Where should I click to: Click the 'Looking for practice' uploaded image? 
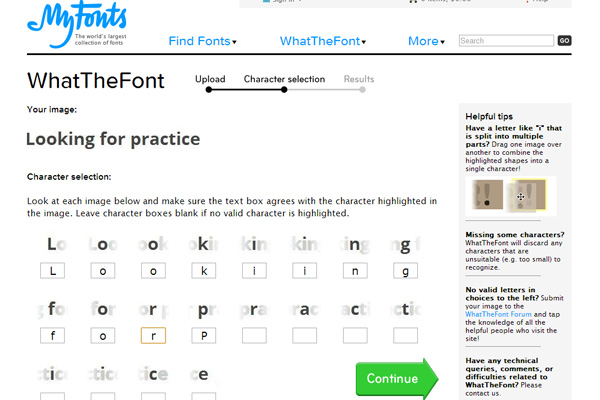pyautogui.click(x=113, y=139)
